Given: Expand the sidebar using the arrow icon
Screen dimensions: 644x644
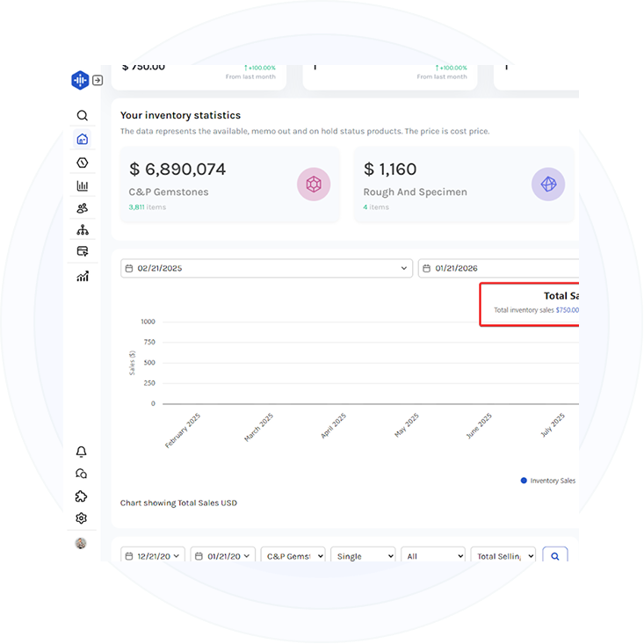Looking at the screenshot, I should coord(98,80).
